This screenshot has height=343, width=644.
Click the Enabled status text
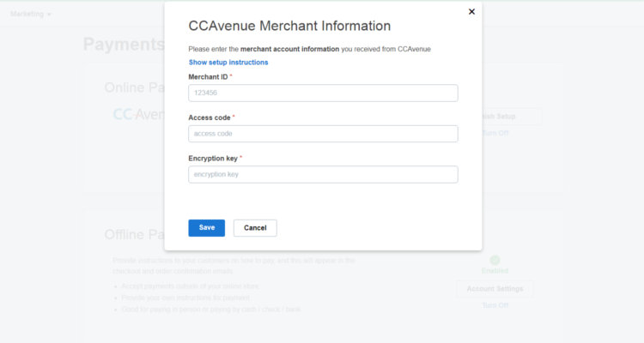pos(495,271)
